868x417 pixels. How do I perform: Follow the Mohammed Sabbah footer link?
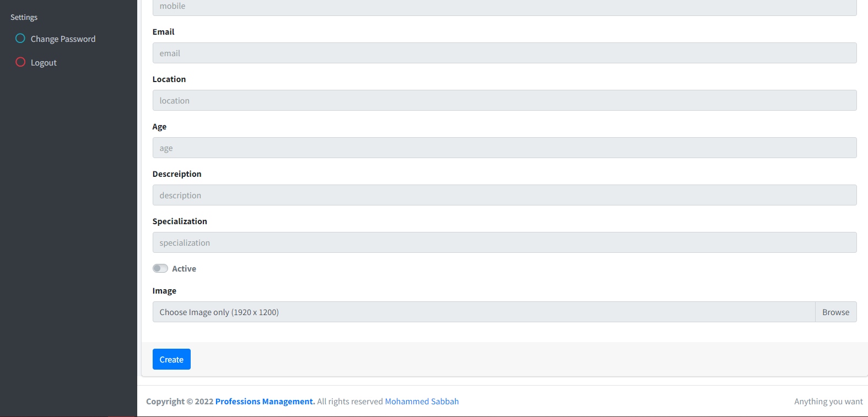coord(422,402)
